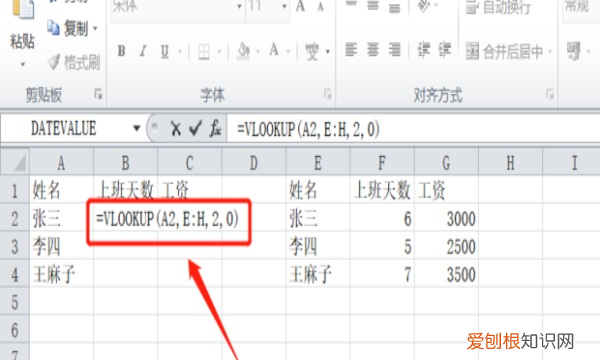
Task: Select column B header
Action: pyautogui.click(x=126, y=163)
